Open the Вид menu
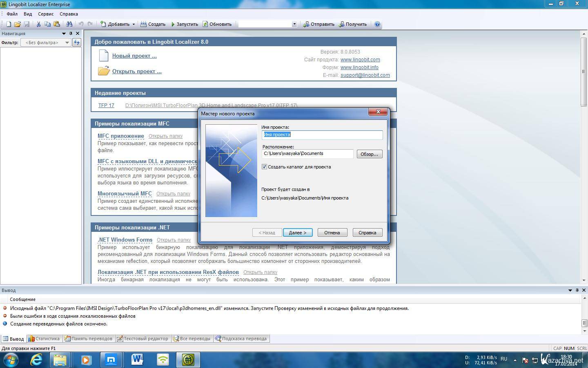 (x=28, y=14)
